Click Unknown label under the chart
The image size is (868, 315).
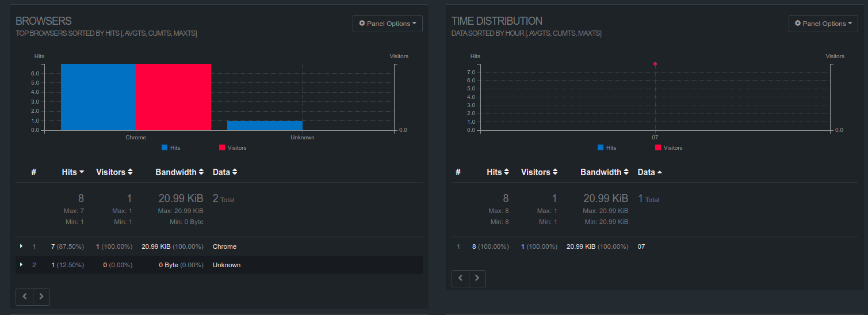pos(303,138)
